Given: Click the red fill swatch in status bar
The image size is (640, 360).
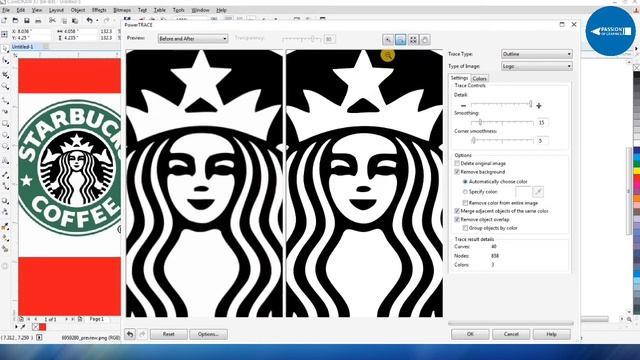Looking at the screenshot, I should [x=42, y=327].
